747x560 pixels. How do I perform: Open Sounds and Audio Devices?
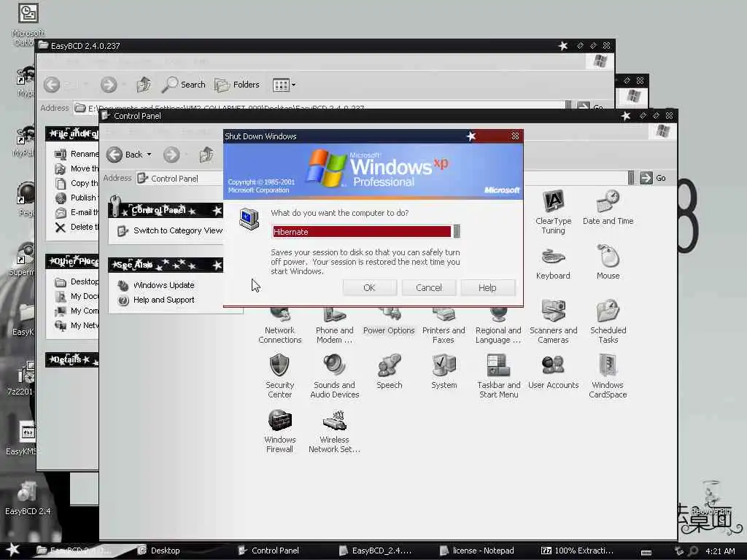tap(334, 376)
